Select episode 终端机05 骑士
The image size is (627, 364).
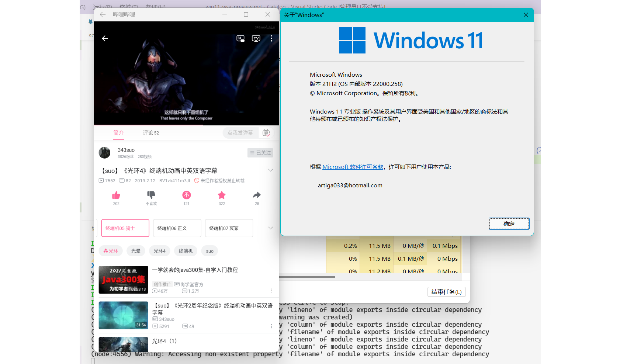pos(125,228)
